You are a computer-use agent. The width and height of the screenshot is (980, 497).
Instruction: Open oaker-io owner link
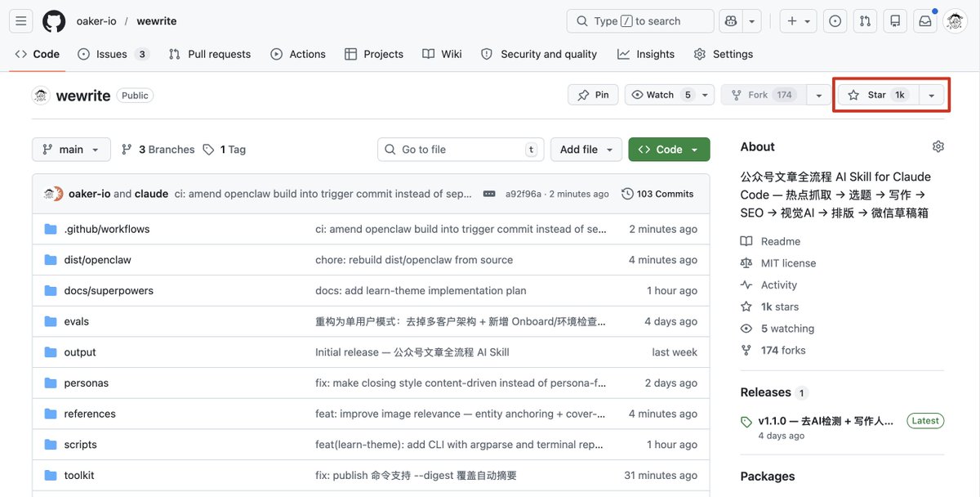point(95,21)
